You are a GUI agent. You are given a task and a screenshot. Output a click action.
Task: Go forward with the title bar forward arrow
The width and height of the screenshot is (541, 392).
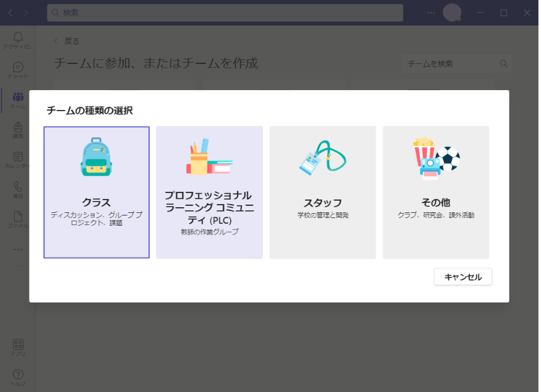(x=26, y=13)
